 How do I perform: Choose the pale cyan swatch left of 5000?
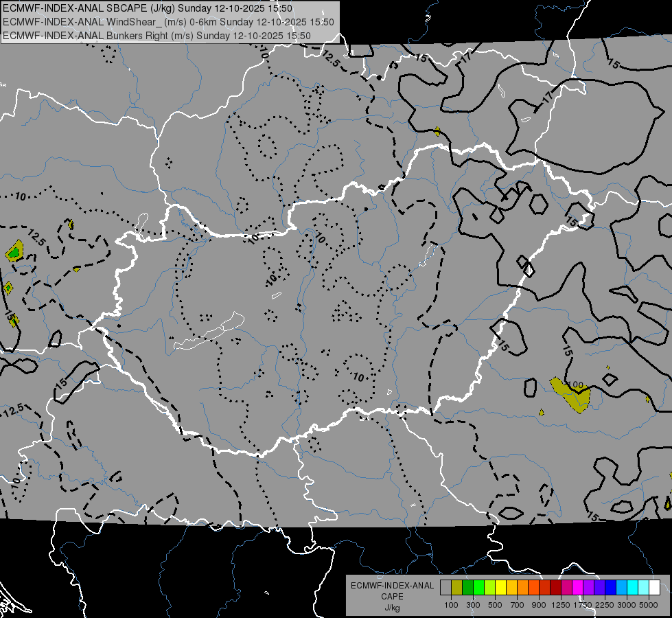click(644, 588)
